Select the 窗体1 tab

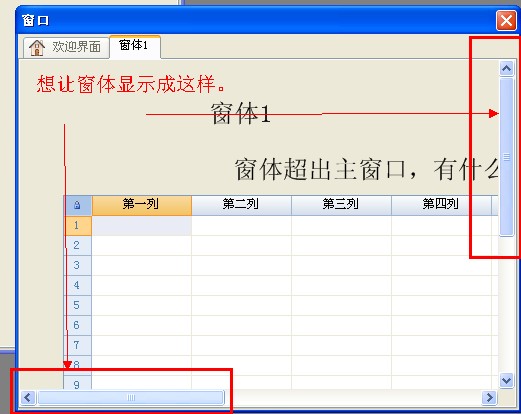[135, 46]
